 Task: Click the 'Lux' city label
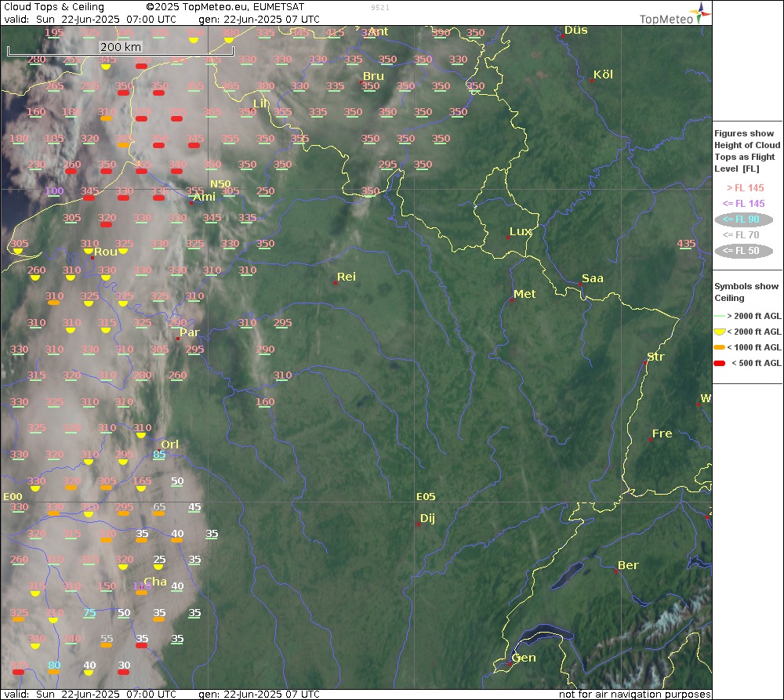click(521, 231)
